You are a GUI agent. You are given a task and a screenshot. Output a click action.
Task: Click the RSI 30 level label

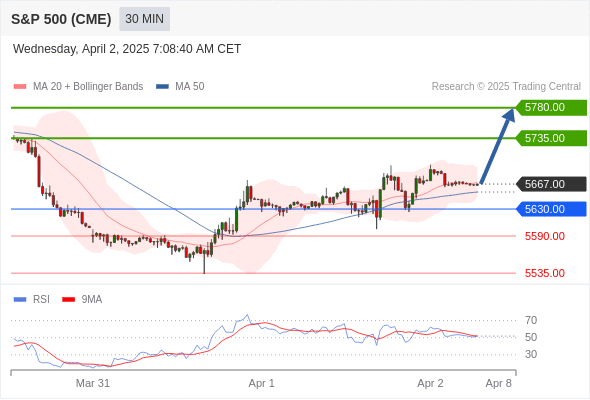click(531, 354)
